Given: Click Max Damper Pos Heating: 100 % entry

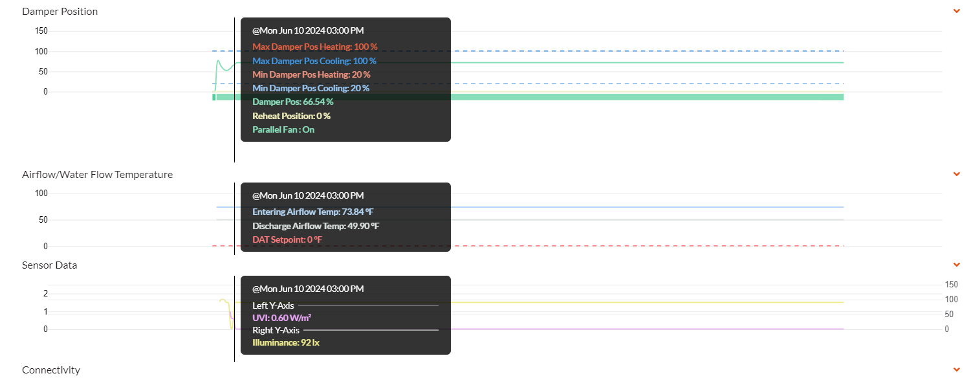Looking at the screenshot, I should [314, 47].
